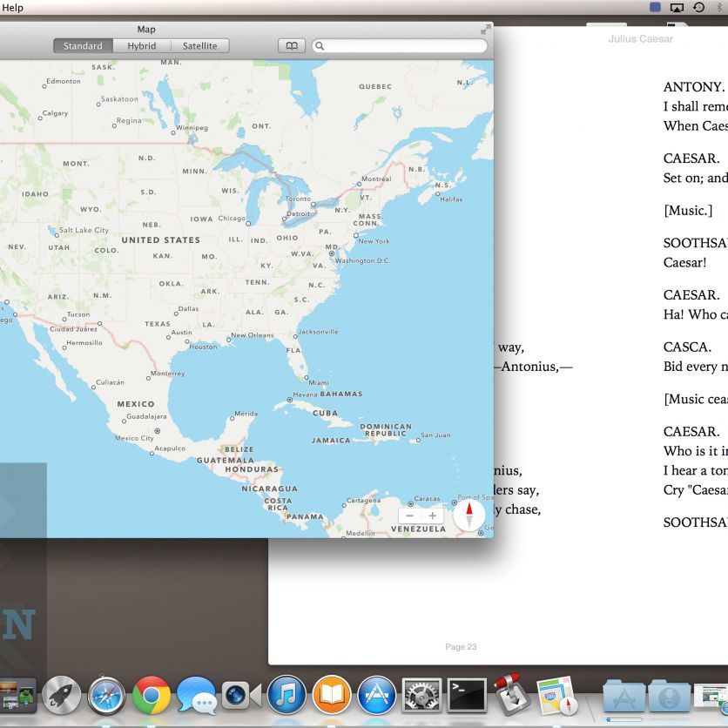Open Terminal from the dock
This screenshot has width=728, height=728.
pos(467,696)
